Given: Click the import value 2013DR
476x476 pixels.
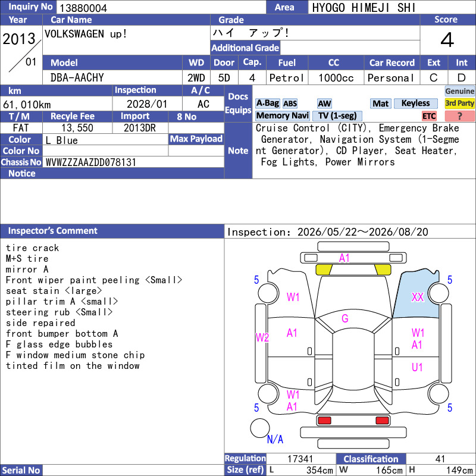Looking at the screenshot, I should tap(140, 128).
